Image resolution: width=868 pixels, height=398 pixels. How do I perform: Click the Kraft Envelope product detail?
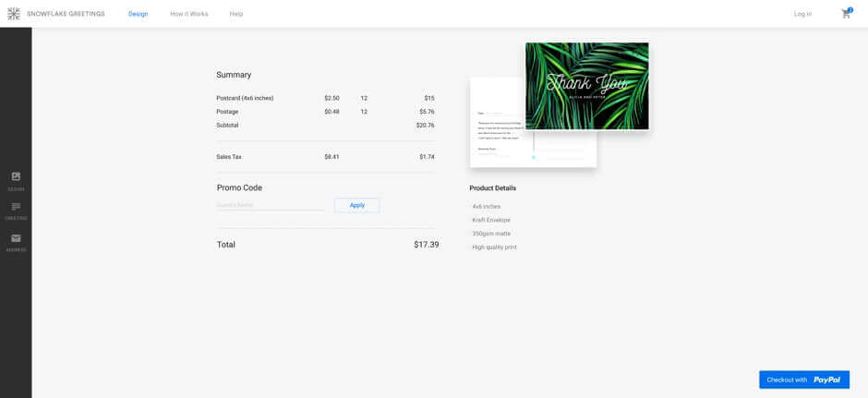(x=491, y=220)
